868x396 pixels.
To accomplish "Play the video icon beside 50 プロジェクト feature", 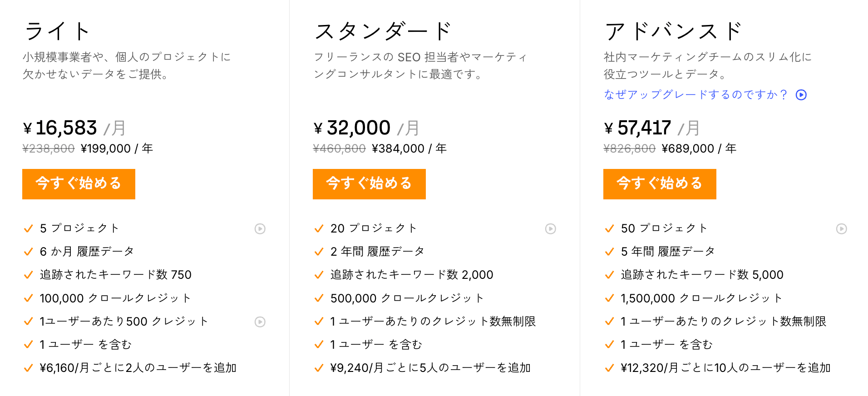I will 841,229.
